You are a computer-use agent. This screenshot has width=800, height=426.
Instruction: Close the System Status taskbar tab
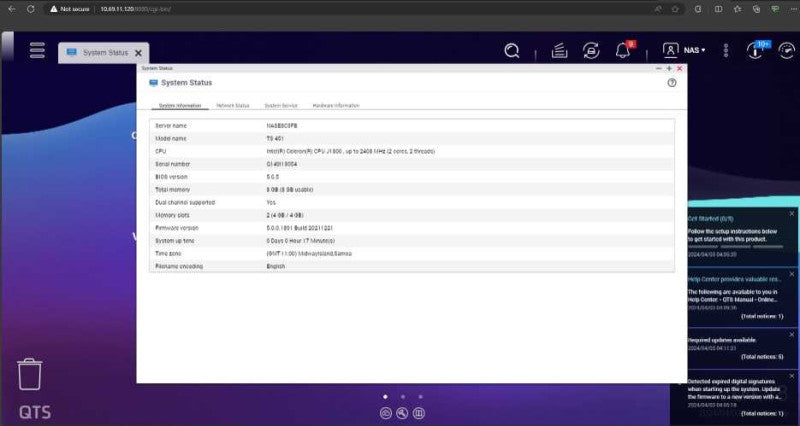[138, 53]
